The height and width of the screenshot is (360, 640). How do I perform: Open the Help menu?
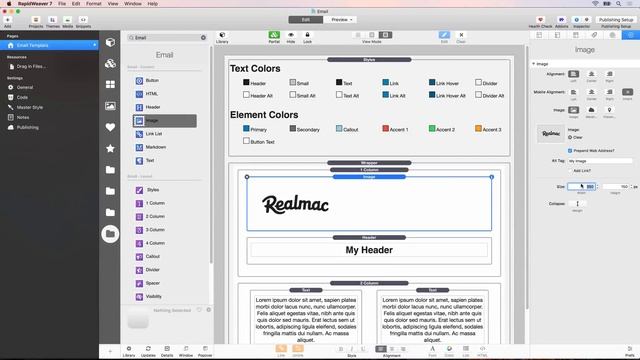(x=152, y=4)
